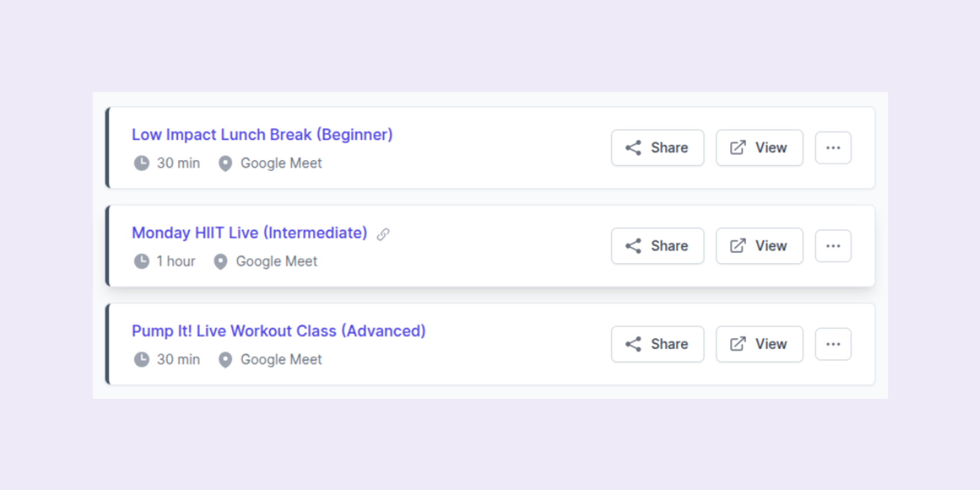View the Monday HIIT Live event
Viewport: 980px width, 490px height.
(759, 245)
